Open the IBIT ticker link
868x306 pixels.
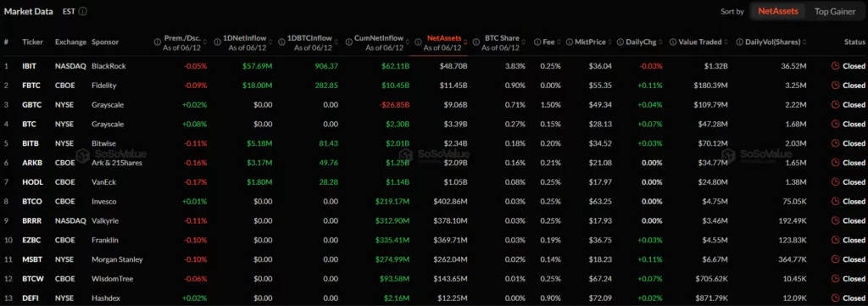click(29, 66)
